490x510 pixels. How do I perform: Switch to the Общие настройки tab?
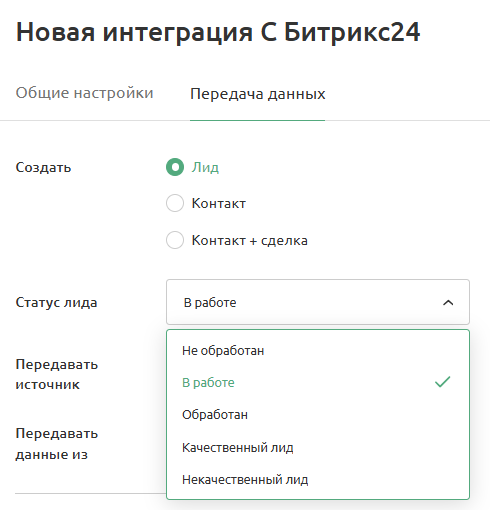(x=84, y=93)
